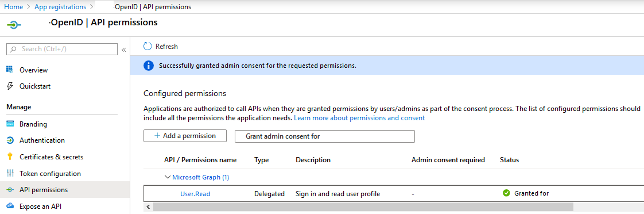
Task: Open Token configuration menu item
Action: 50,174
